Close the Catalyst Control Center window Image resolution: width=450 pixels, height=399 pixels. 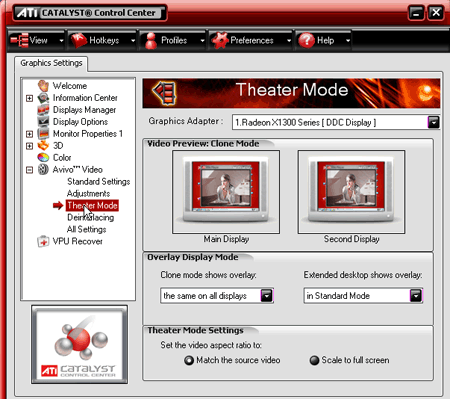pyautogui.click(x=436, y=13)
